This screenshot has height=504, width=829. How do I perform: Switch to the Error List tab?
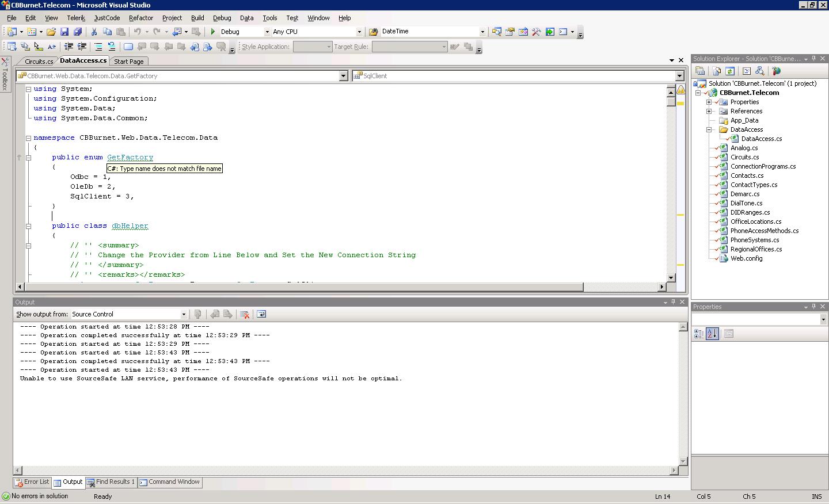click(32, 482)
